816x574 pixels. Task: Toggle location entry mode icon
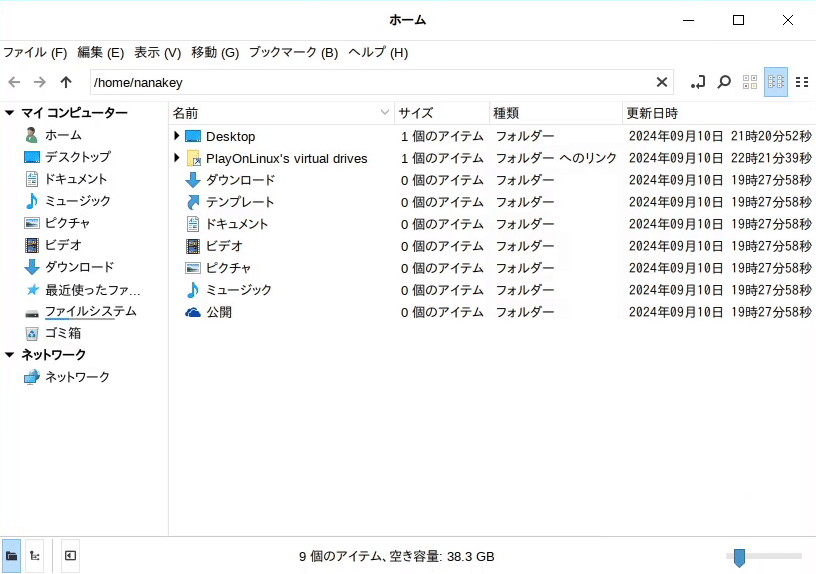coord(698,82)
